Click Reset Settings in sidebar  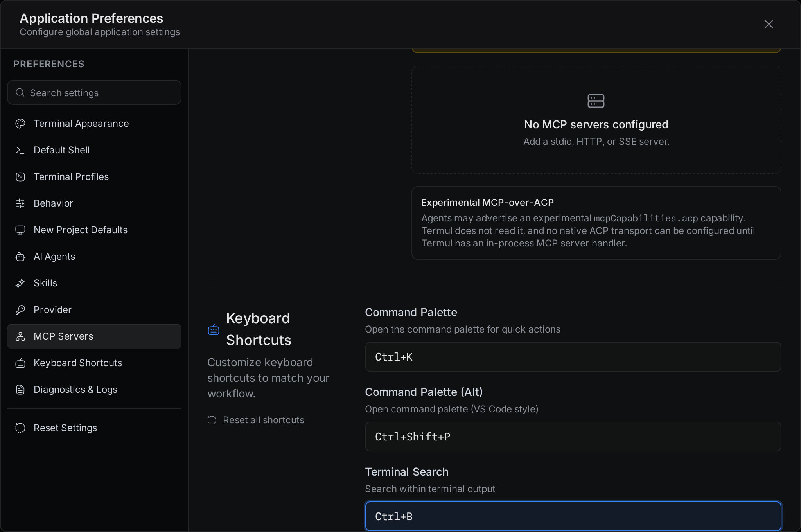click(94, 428)
